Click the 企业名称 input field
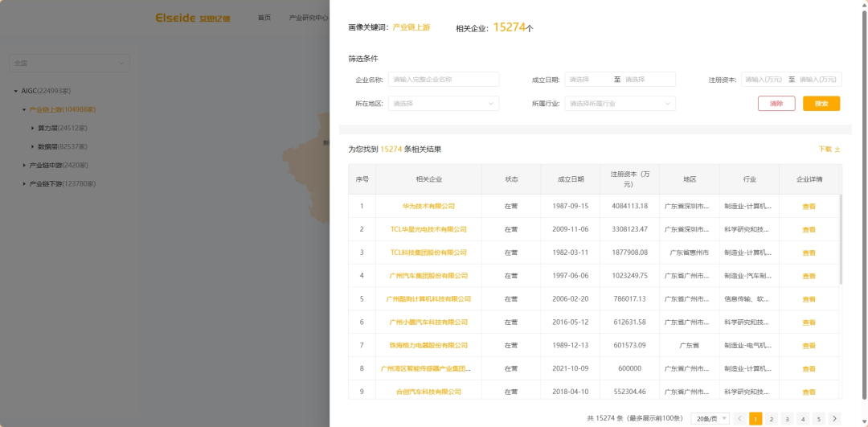 (444, 79)
